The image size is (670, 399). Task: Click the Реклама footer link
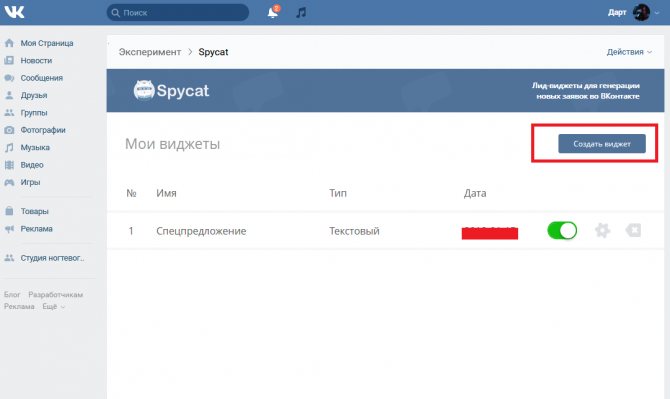pyautogui.click(x=19, y=306)
